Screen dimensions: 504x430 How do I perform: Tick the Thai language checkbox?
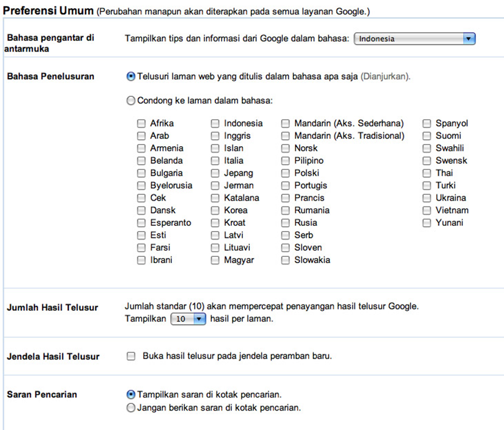coord(427,173)
